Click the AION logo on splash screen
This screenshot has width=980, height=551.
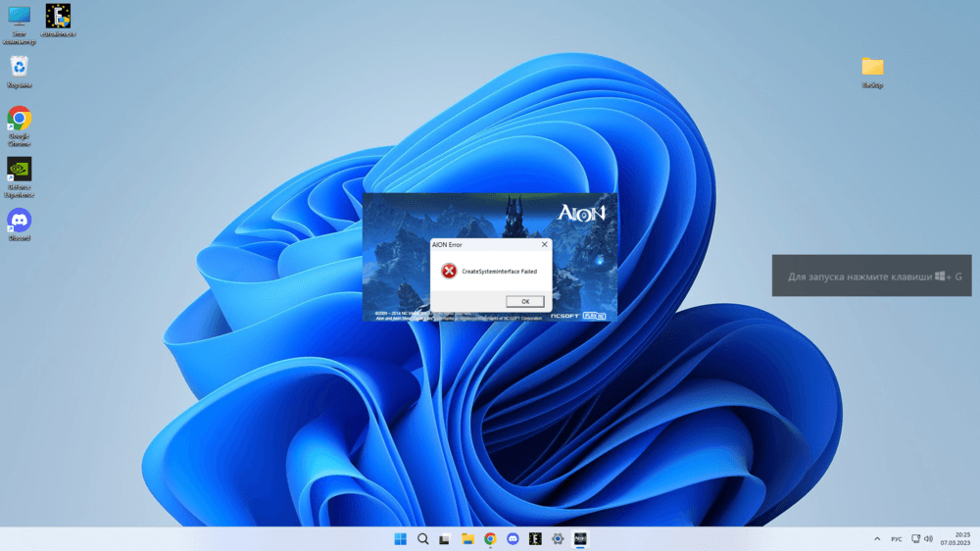[582, 212]
